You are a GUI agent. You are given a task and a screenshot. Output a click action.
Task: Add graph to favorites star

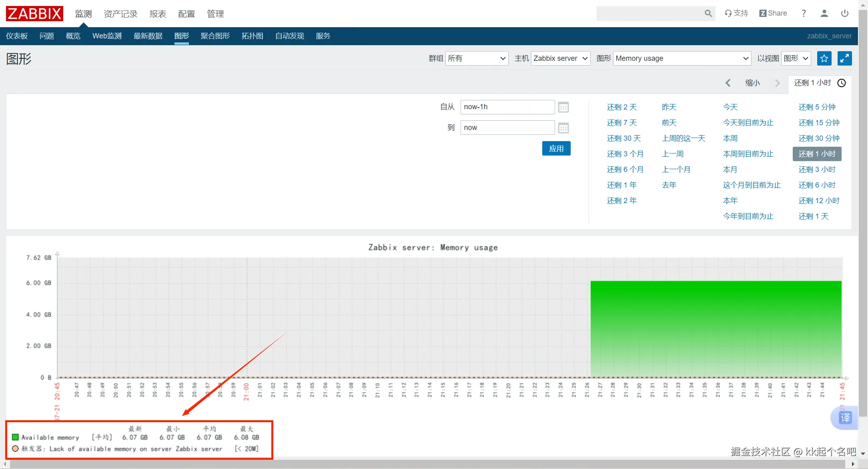click(824, 58)
